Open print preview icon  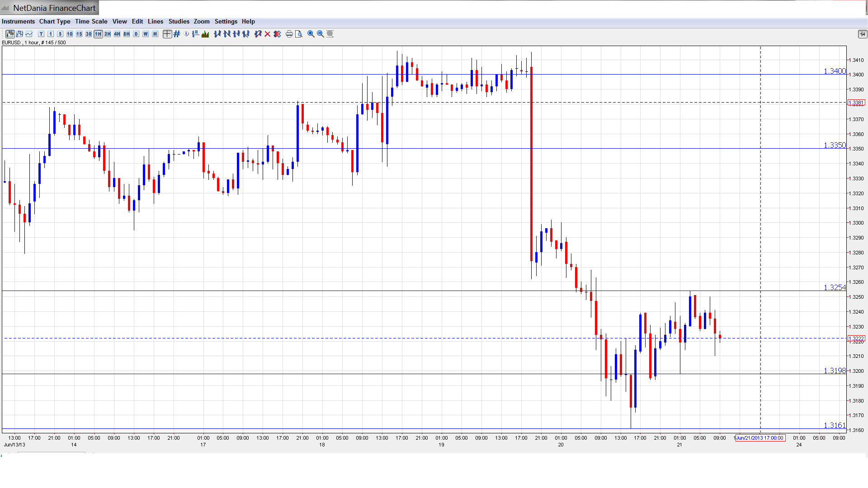point(299,34)
